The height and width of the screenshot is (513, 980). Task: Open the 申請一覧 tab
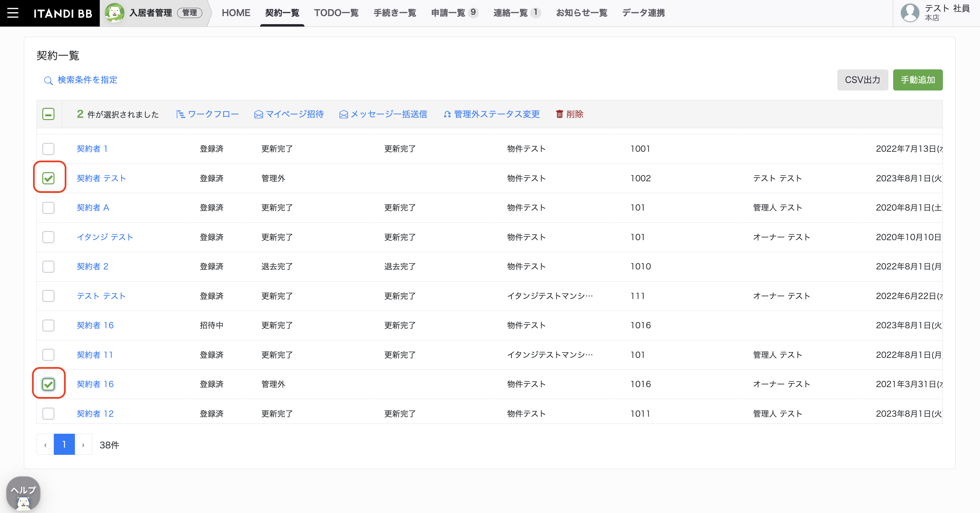pyautogui.click(x=454, y=13)
